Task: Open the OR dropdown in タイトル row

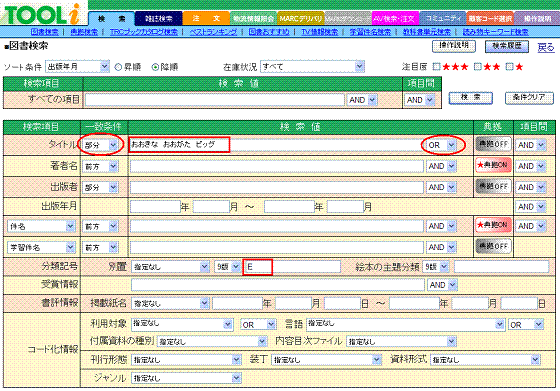Action: (x=441, y=145)
